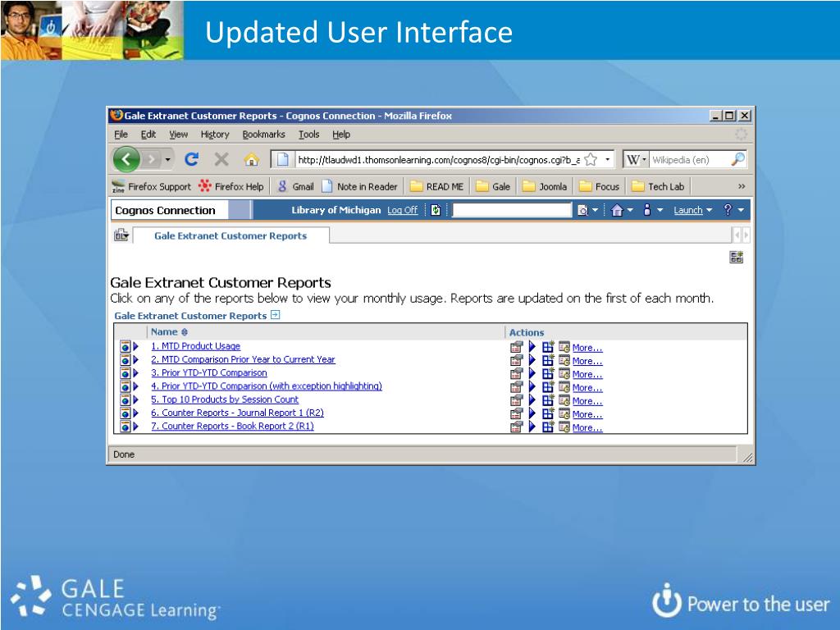Click the Cognos Home house icon
Image resolution: width=840 pixels, height=630 pixels.
coord(617,210)
